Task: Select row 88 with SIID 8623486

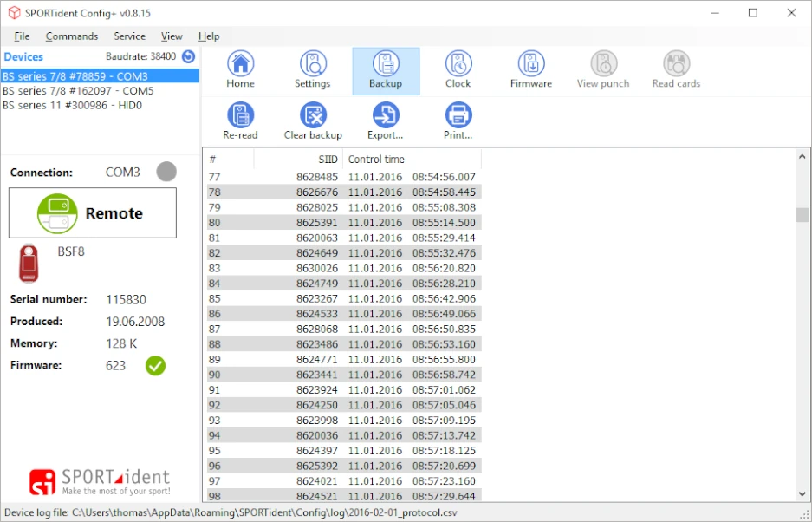Action: [344, 344]
